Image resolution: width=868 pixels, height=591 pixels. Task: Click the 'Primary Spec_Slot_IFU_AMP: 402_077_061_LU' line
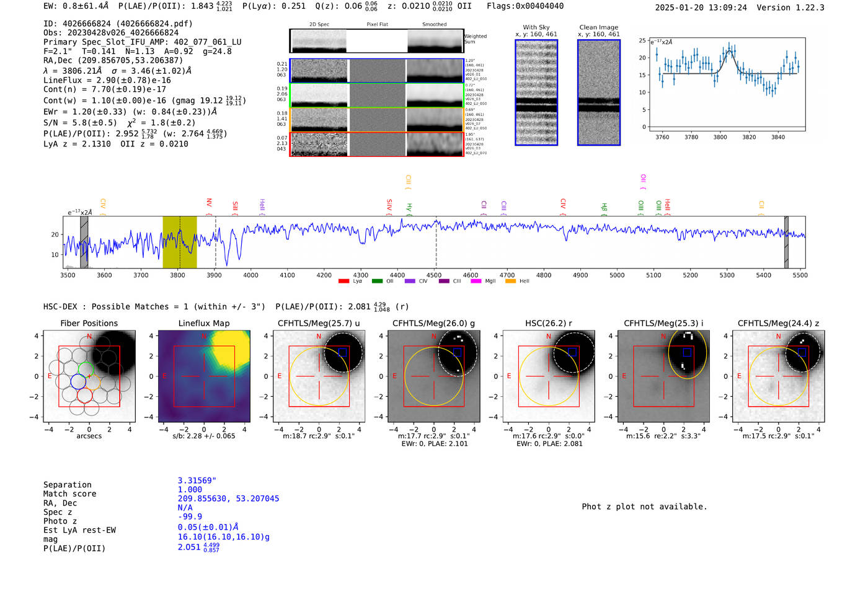click(143, 42)
